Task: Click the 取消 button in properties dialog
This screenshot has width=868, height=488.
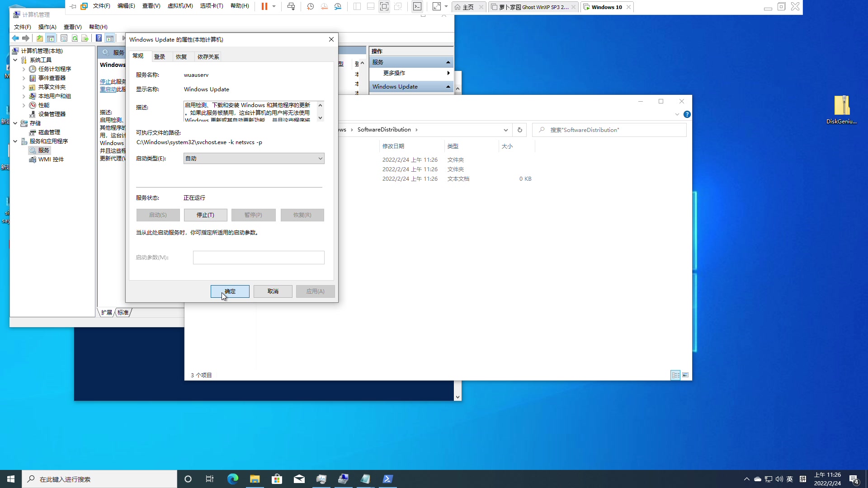Action: (273, 291)
